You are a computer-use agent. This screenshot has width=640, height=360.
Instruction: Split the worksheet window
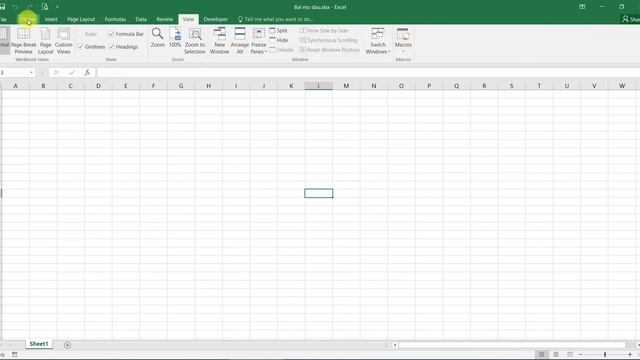point(278,31)
